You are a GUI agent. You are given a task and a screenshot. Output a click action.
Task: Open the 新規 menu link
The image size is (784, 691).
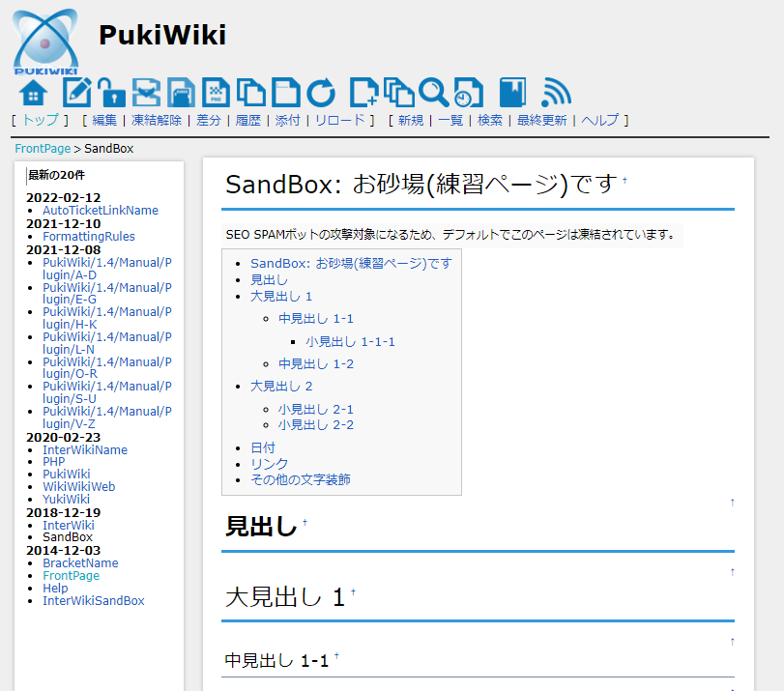(x=411, y=120)
